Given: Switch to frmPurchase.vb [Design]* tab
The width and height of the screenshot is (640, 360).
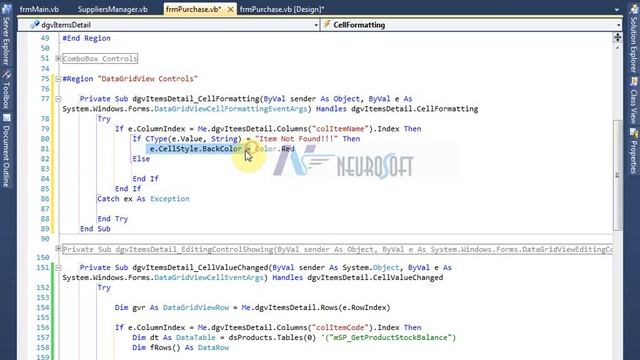Looking at the screenshot, I should click(x=282, y=9).
